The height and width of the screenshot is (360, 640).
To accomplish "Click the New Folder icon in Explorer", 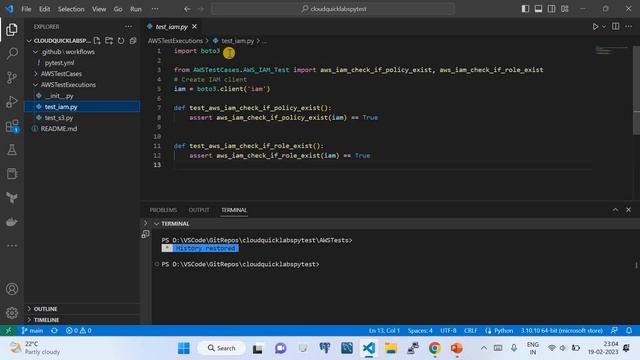I will pos(109,41).
